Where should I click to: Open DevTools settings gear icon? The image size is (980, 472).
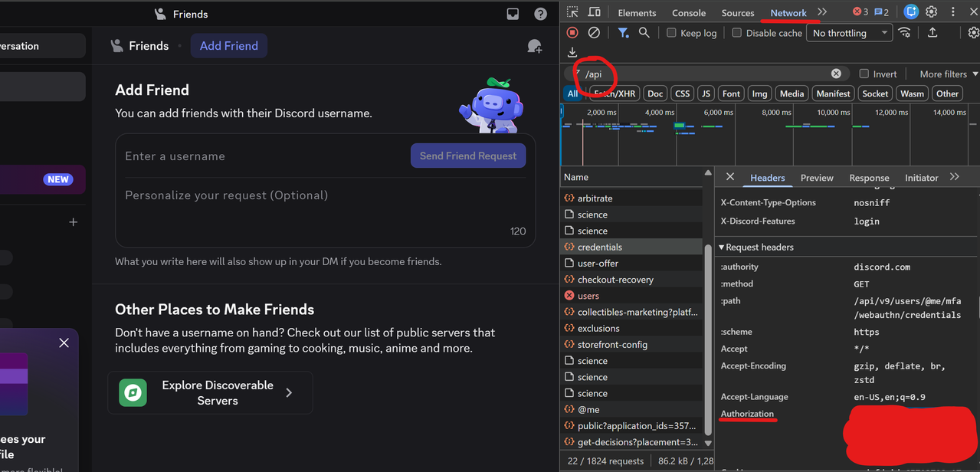pos(932,11)
